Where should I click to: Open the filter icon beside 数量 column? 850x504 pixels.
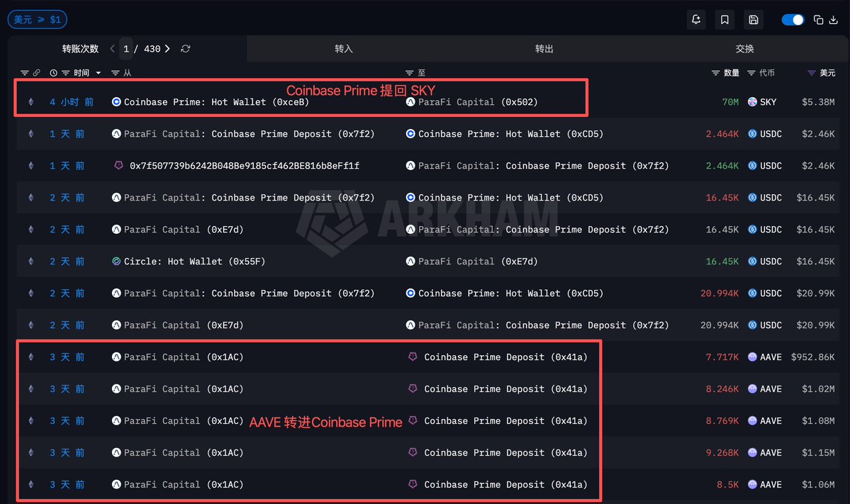click(715, 72)
